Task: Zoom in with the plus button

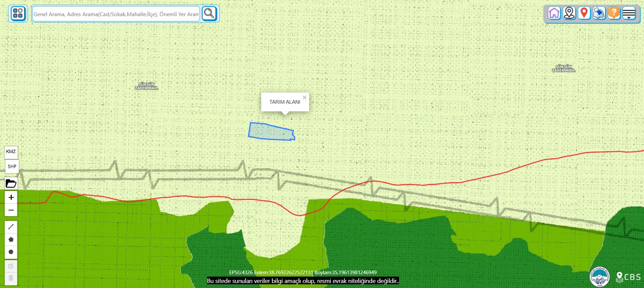Action: coord(11,197)
